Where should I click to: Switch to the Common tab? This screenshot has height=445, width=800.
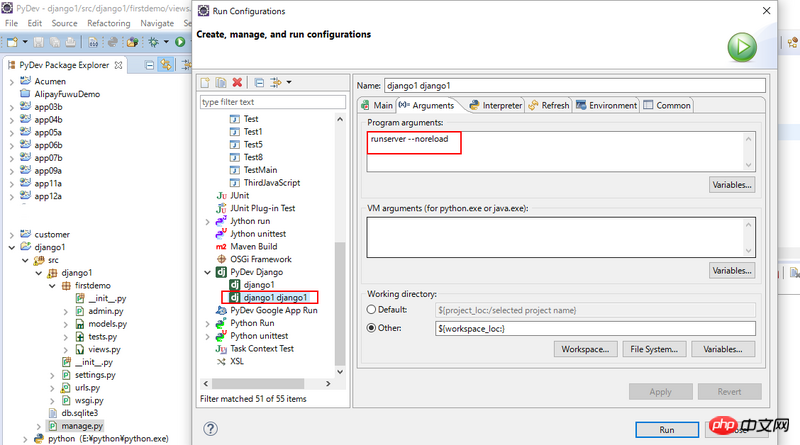point(667,105)
